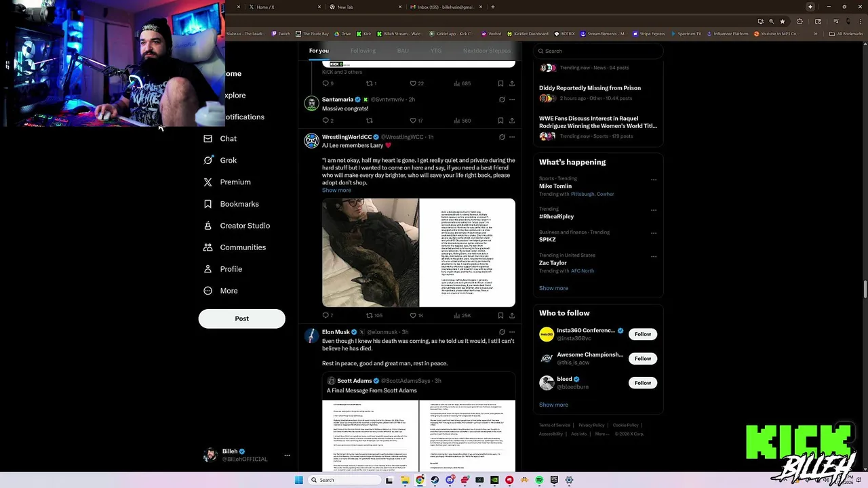
Task: Open Grok icon on Elon Musk's post
Action: pyautogui.click(x=502, y=332)
